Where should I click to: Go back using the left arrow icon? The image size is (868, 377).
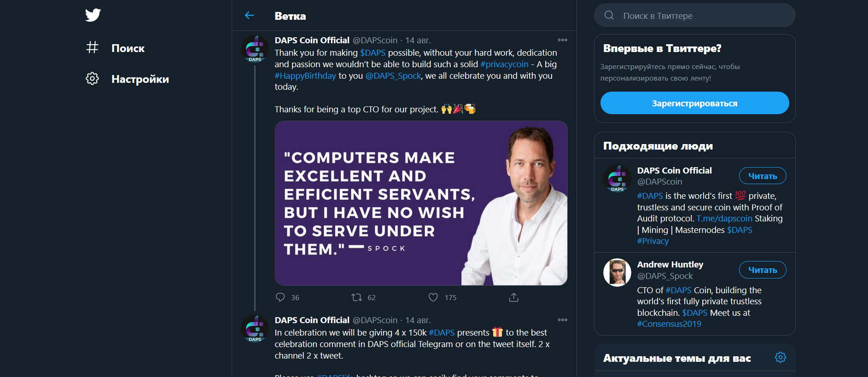[250, 16]
